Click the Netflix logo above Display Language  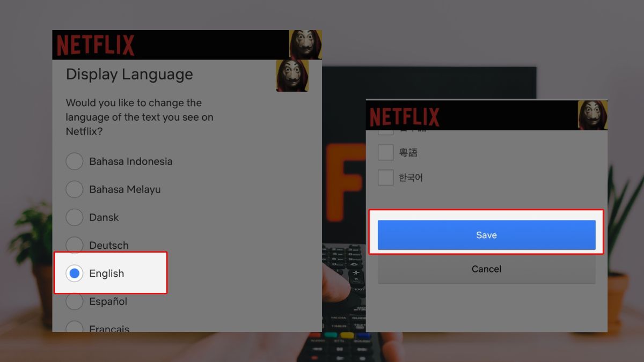pos(96,45)
